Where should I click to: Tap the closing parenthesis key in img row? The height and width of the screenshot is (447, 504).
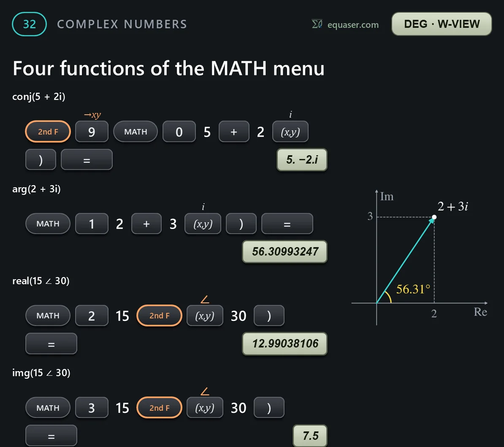(269, 408)
